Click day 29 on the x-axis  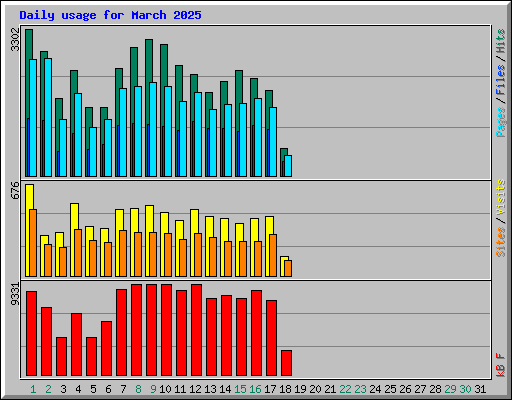pos(450,389)
